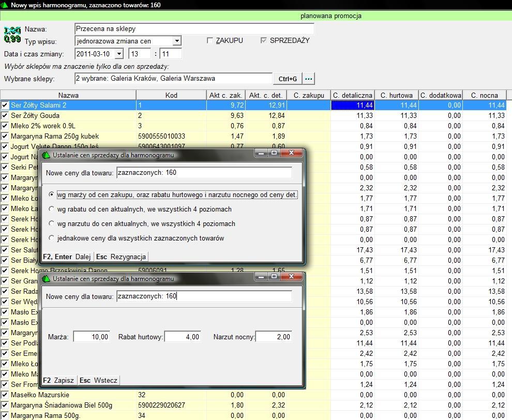Click the minute field showing 11
This screenshot has width=512, height=420.
(x=171, y=54)
